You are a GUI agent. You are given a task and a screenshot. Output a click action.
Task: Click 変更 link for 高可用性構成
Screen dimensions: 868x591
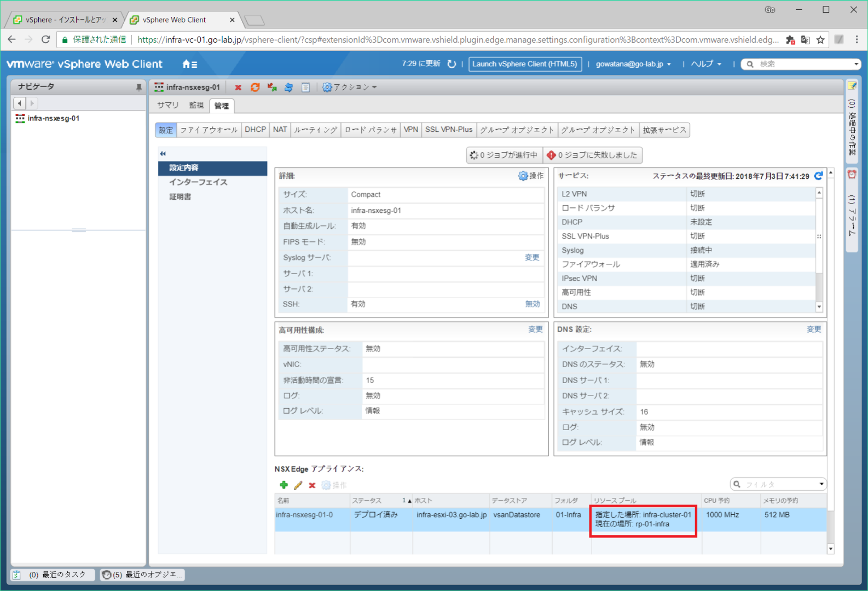(x=535, y=329)
